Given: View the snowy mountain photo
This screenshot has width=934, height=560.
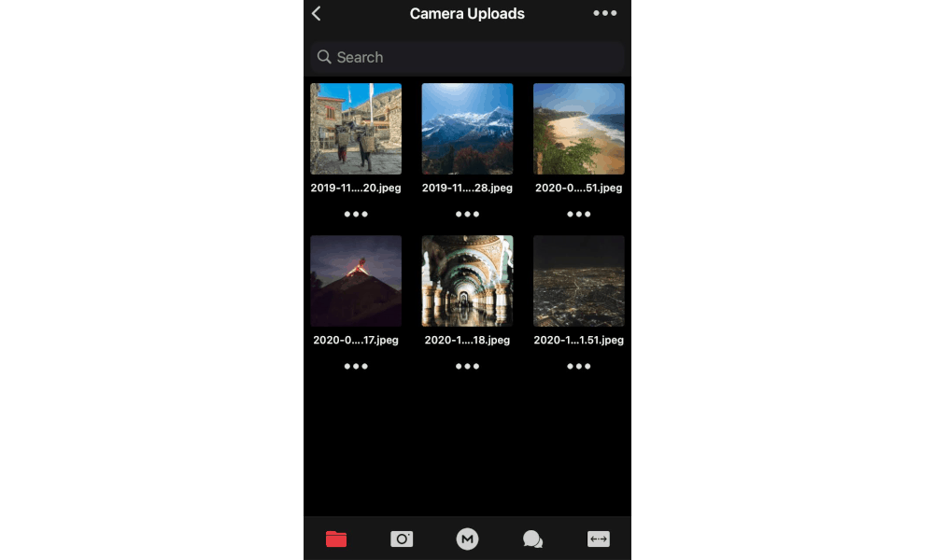Looking at the screenshot, I should point(467,129).
